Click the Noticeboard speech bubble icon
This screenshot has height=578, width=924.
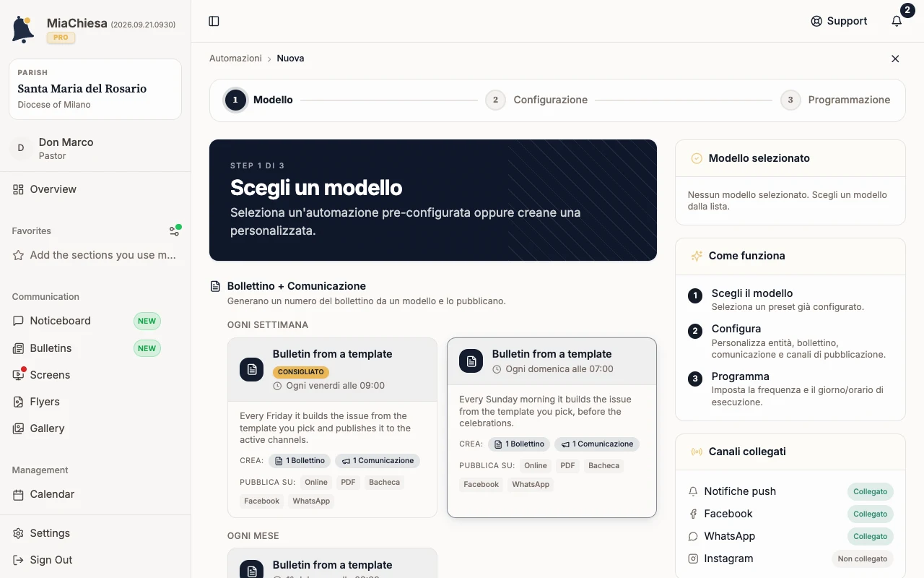[18, 321]
